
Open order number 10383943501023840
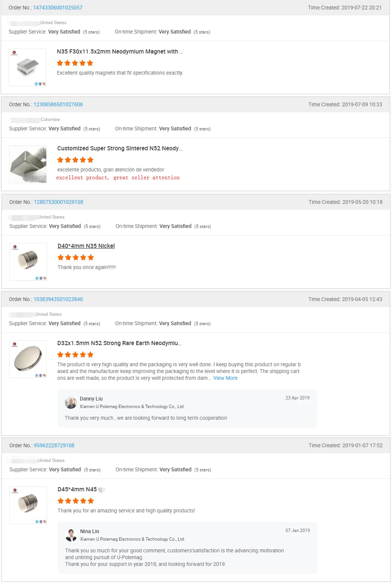(x=58, y=299)
